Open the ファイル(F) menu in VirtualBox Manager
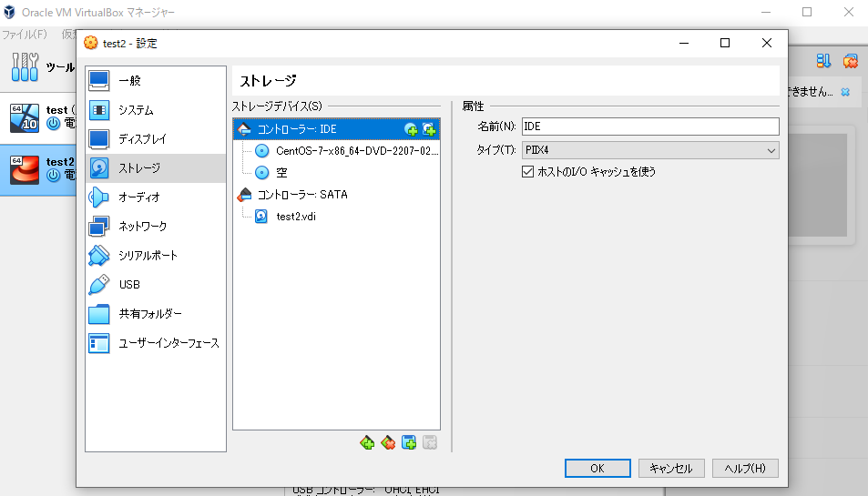Viewport: 868px width, 496px height. point(25,35)
